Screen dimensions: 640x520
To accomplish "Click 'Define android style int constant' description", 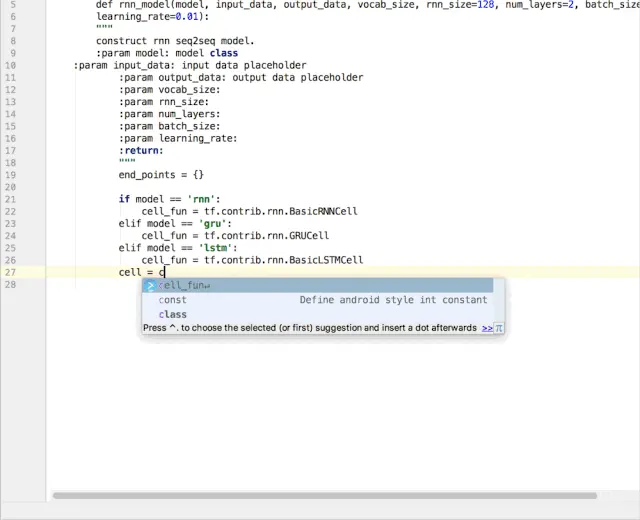I will click(x=393, y=300).
